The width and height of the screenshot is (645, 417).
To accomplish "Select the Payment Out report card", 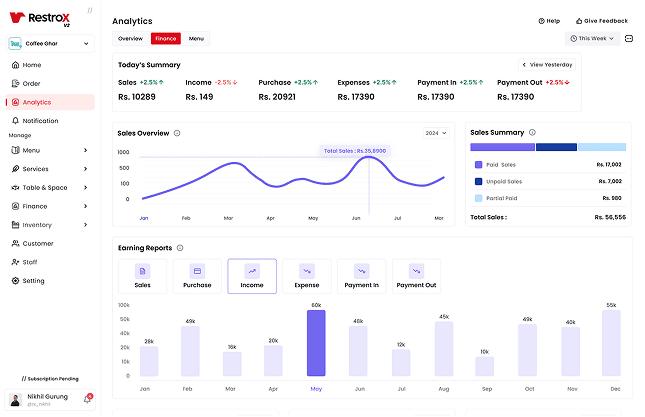I will [x=416, y=275].
